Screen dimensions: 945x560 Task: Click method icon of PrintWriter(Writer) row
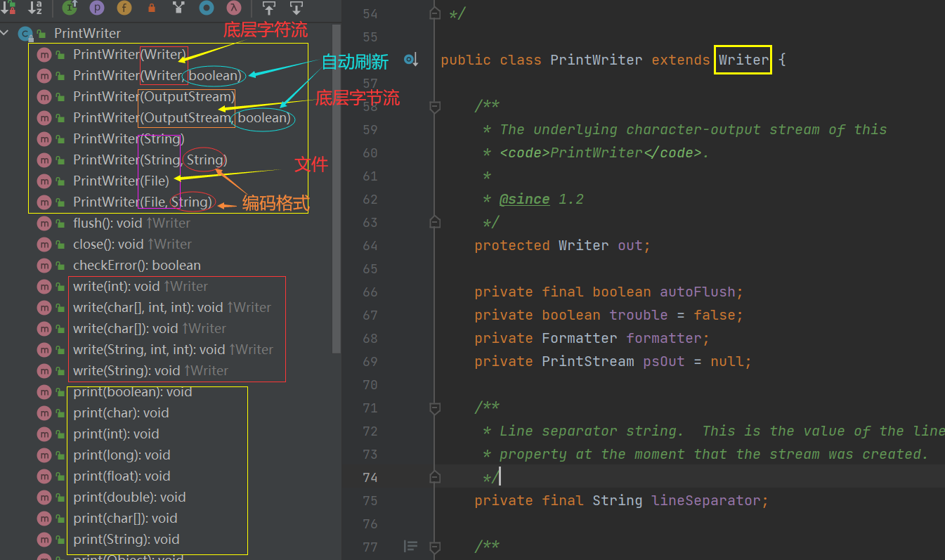[44, 54]
